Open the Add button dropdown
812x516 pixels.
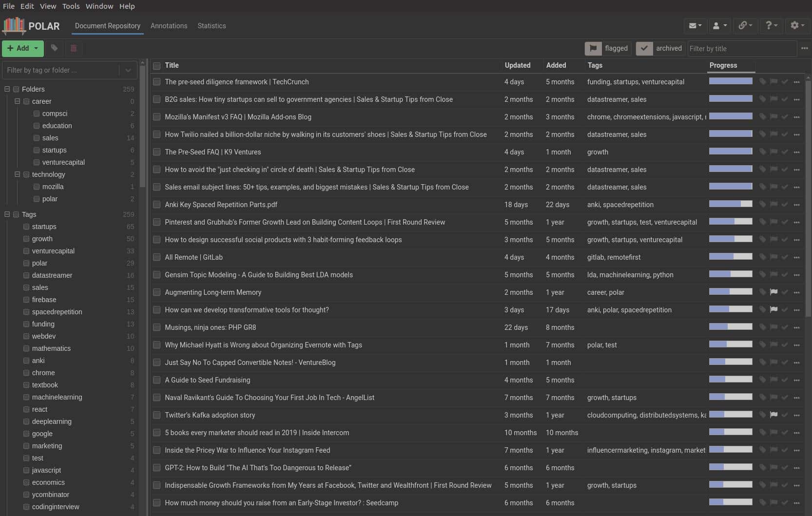[x=36, y=48]
